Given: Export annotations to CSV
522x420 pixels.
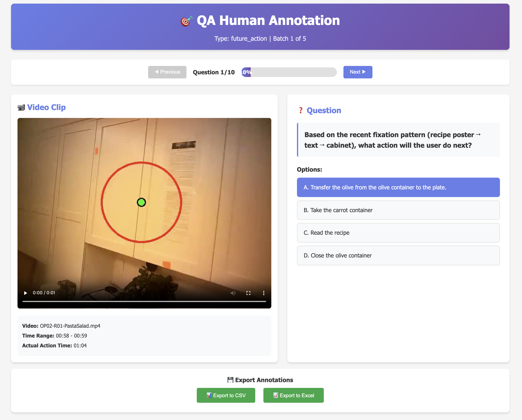Looking at the screenshot, I should [226, 395].
